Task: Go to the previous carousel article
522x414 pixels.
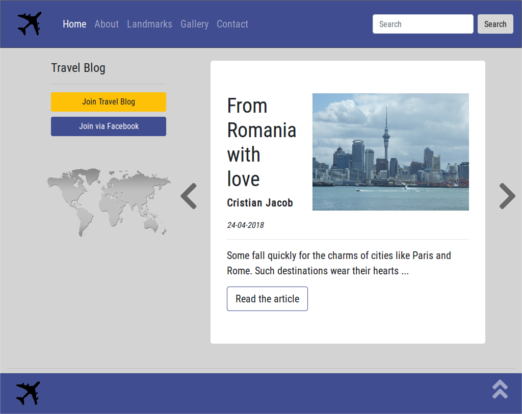Action: (189, 196)
